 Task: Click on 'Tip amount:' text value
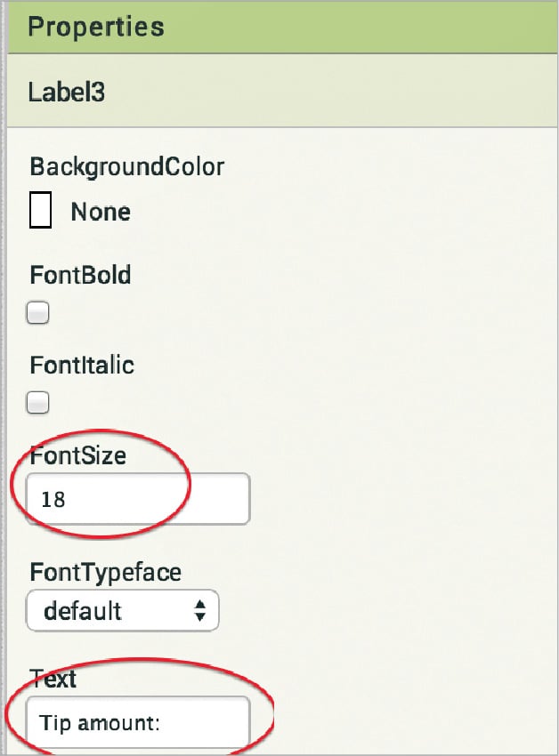coord(100,723)
